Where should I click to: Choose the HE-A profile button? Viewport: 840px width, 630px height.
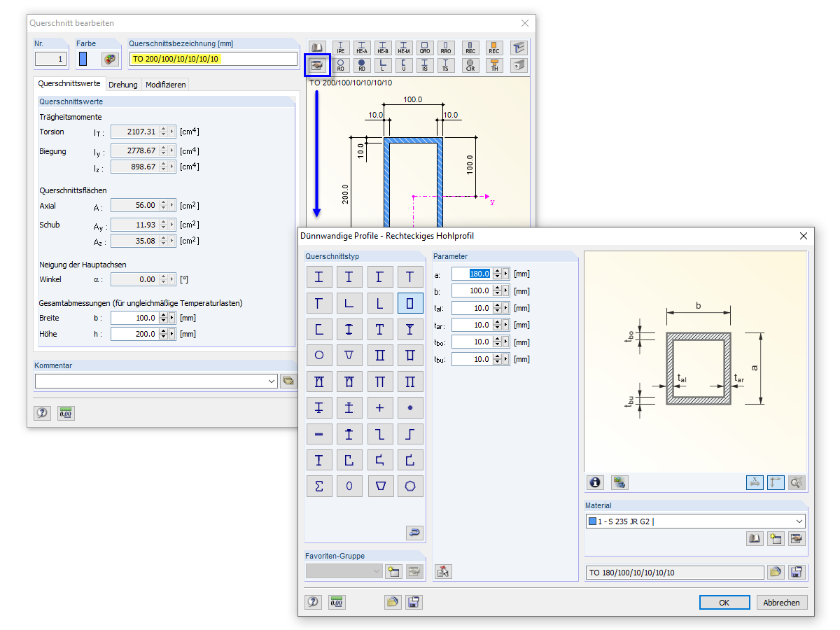(362, 48)
